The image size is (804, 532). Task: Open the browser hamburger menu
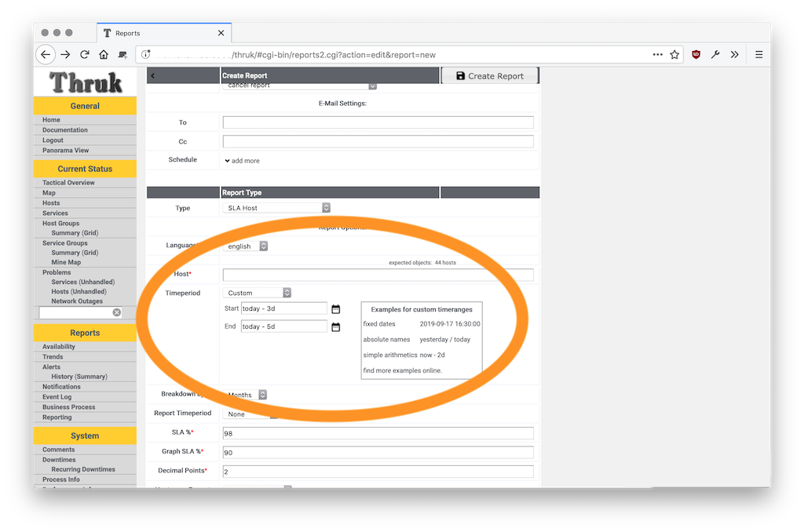click(759, 55)
